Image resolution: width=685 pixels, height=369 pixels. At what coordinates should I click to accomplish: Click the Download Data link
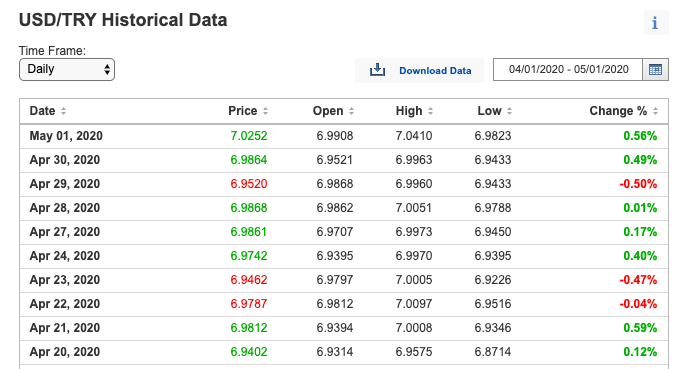coord(435,70)
